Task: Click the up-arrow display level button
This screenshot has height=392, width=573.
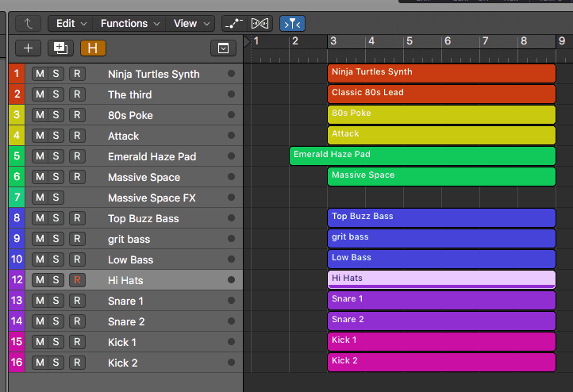Action: (x=29, y=24)
